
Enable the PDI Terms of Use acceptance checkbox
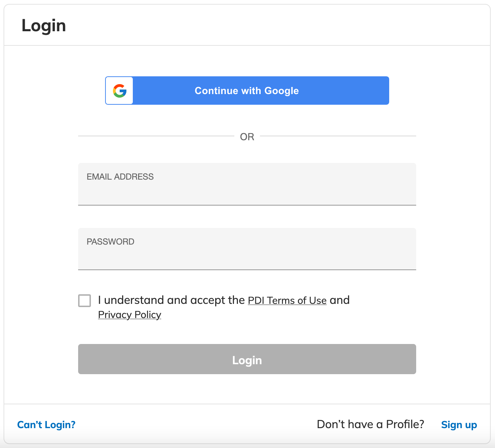[84, 300]
